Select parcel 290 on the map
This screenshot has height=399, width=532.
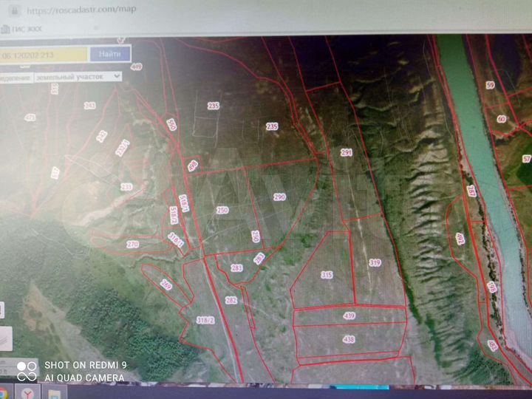[279, 197]
